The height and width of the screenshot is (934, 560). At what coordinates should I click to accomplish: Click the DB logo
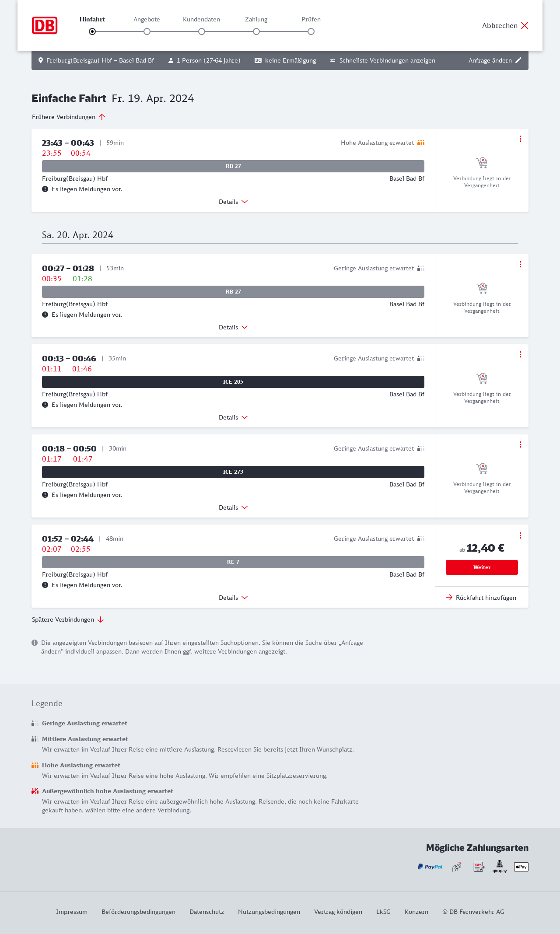pyautogui.click(x=45, y=25)
